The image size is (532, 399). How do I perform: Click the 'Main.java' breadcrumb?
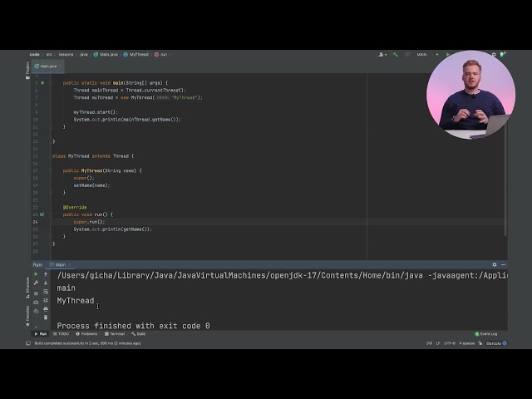click(x=106, y=54)
